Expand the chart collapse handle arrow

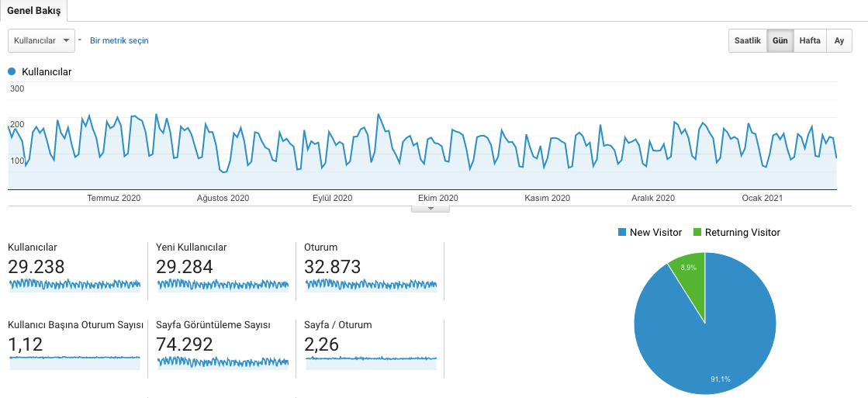[431, 209]
